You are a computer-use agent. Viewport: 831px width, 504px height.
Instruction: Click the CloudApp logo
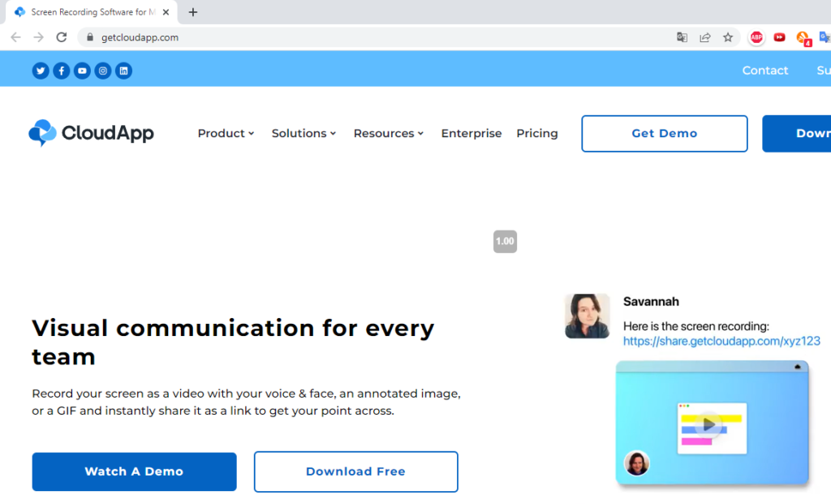[91, 133]
